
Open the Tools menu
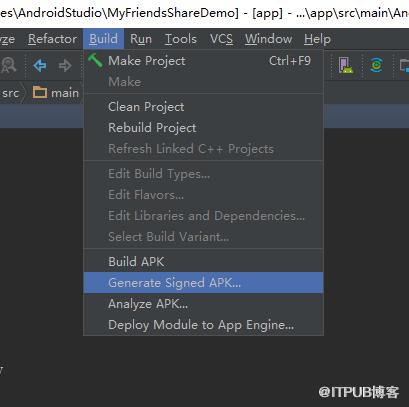[181, 39]
